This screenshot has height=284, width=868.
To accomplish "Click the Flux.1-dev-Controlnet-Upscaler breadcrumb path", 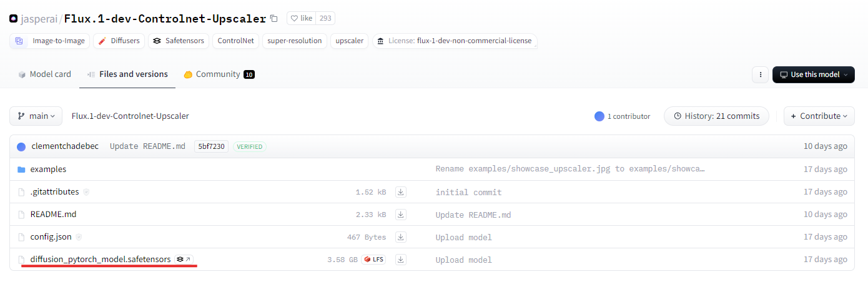I will pyautogui.click(x=131, y=116).
